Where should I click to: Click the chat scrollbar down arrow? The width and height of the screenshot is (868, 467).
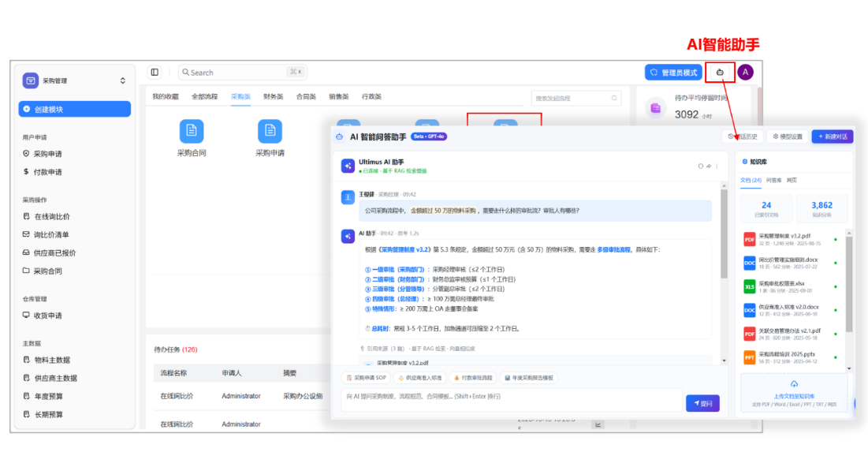coord(724,361)
